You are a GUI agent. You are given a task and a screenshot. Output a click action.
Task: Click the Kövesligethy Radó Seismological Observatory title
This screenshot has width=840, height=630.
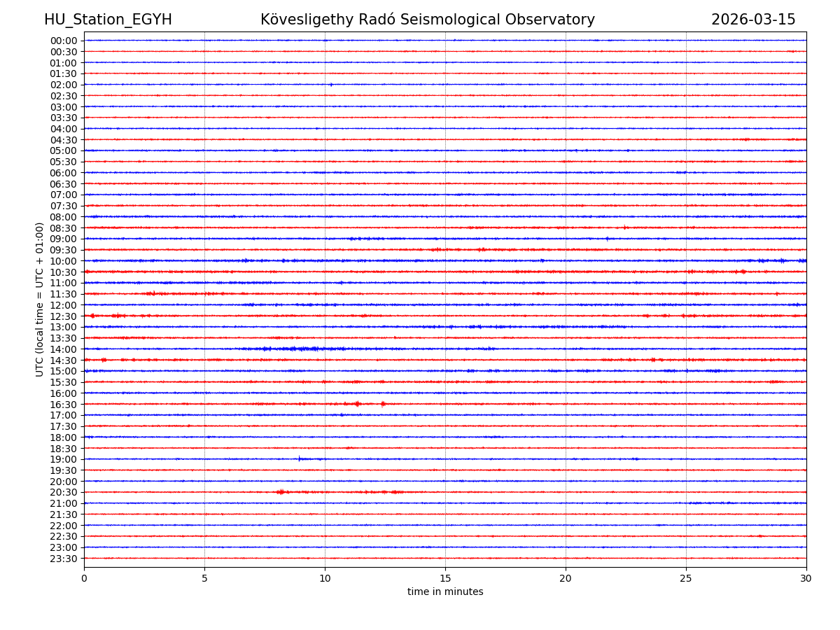point(427,20)
